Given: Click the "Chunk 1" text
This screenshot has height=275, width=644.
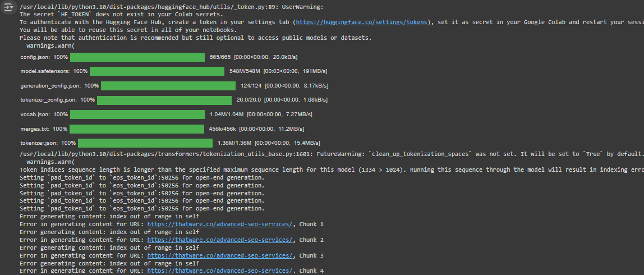Looking at the screenshot, I should [311, 224].
